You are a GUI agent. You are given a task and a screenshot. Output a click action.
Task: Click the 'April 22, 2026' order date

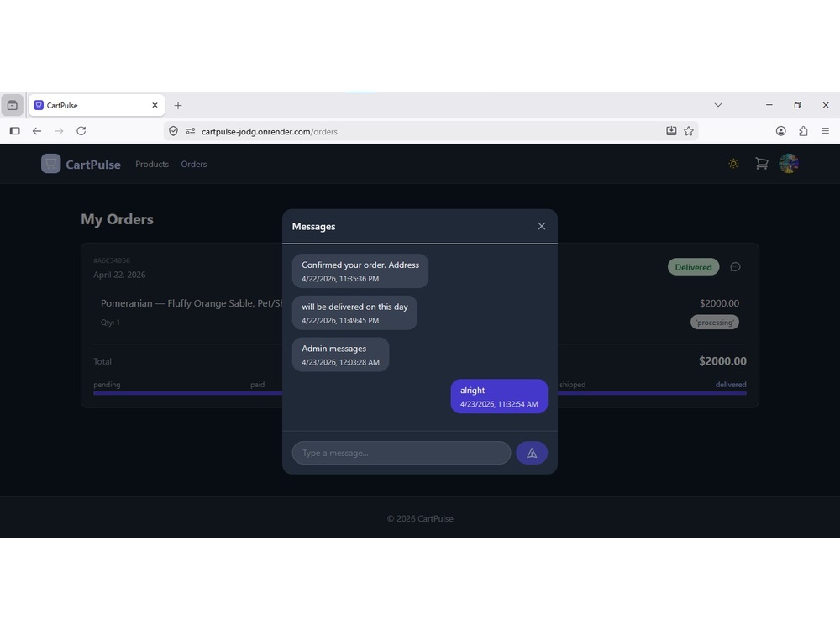tap(119, 275)
